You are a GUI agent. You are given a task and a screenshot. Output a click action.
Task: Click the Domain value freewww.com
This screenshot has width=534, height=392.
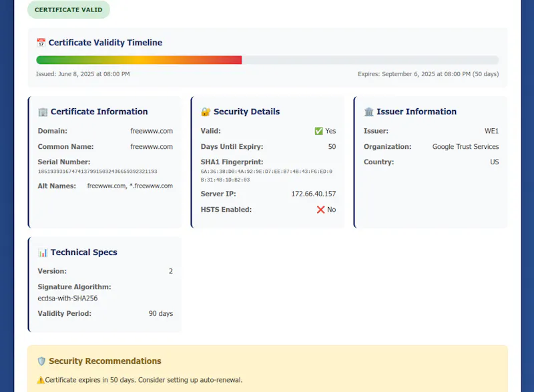pos(152,131)
